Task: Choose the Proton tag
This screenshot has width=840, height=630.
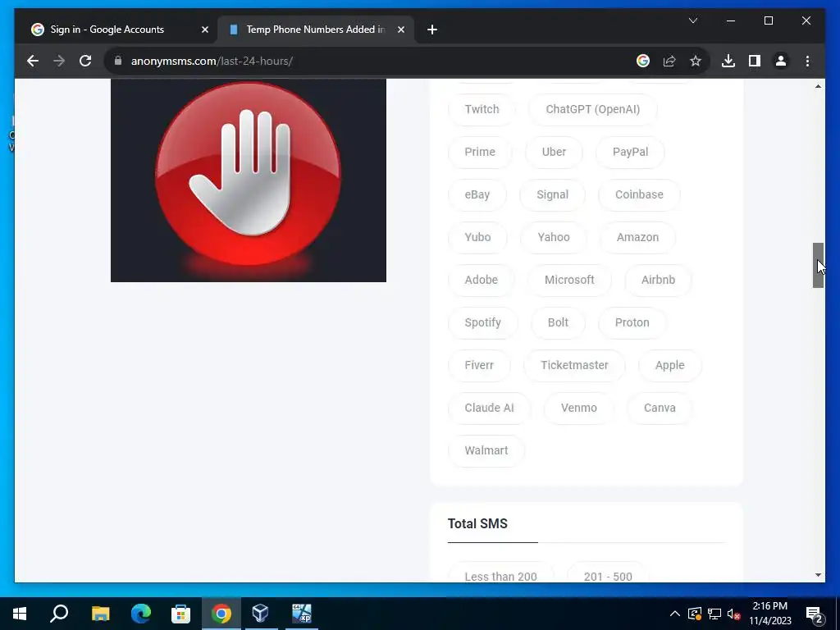Action: tap(632, 322)
